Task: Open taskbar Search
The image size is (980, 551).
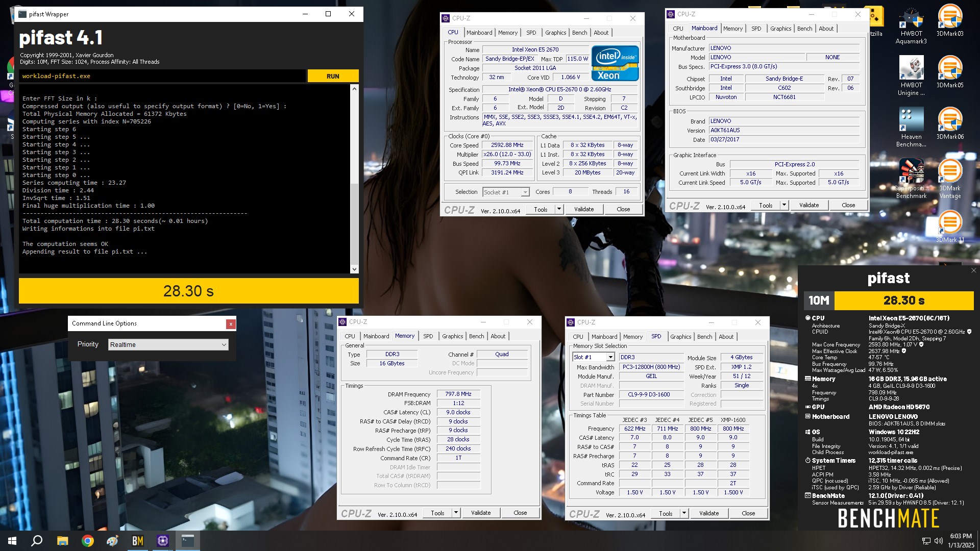Action: click(x=37, y=541)
